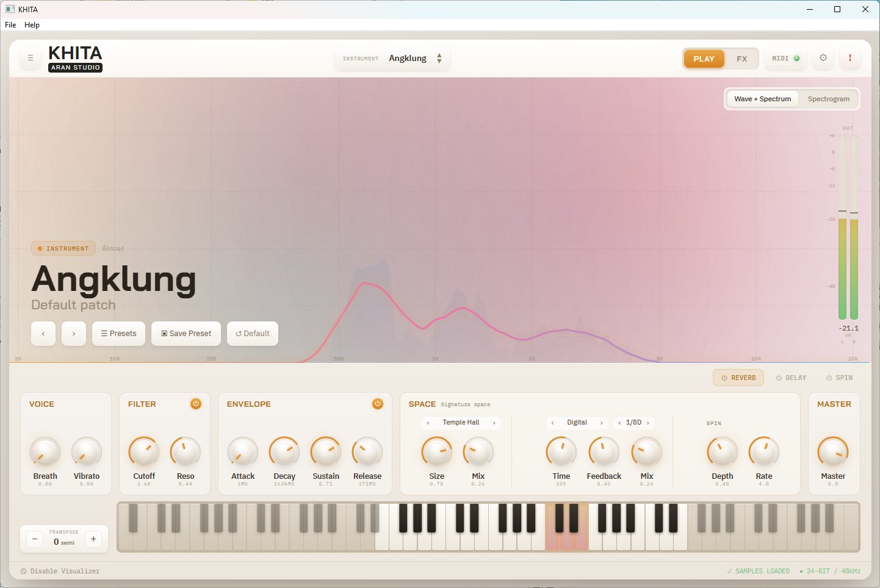Screen dimensions: 880x588
Task: Click the orange INSTRUMENT badge above Angklung
Action: 63,248
